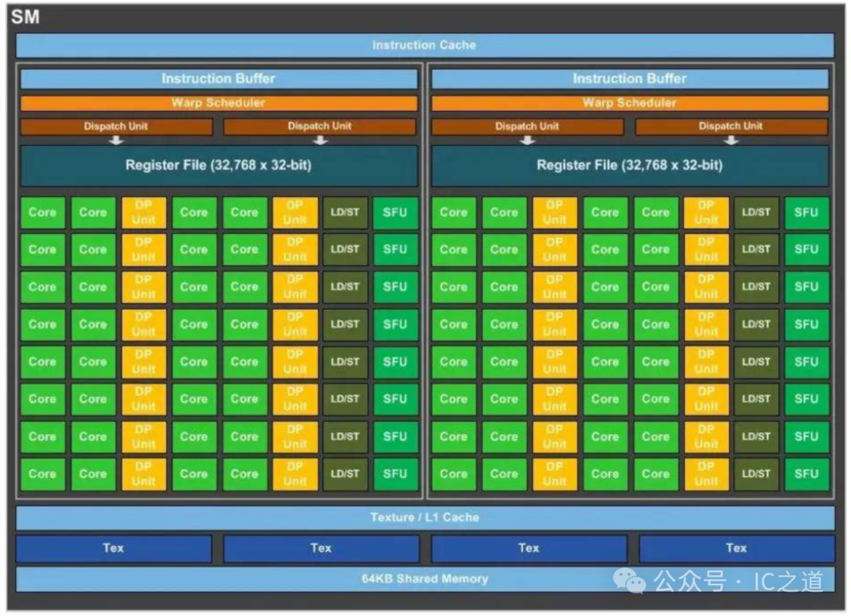
Task: Enable the left Dispatch Unit block
Action: 116,126
